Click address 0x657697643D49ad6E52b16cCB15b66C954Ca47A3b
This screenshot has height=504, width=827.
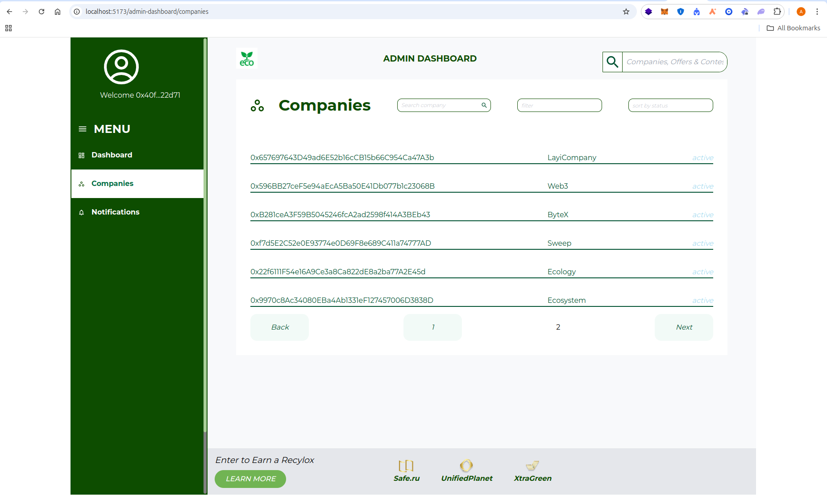pyautogui.click(x=342, y=158)
